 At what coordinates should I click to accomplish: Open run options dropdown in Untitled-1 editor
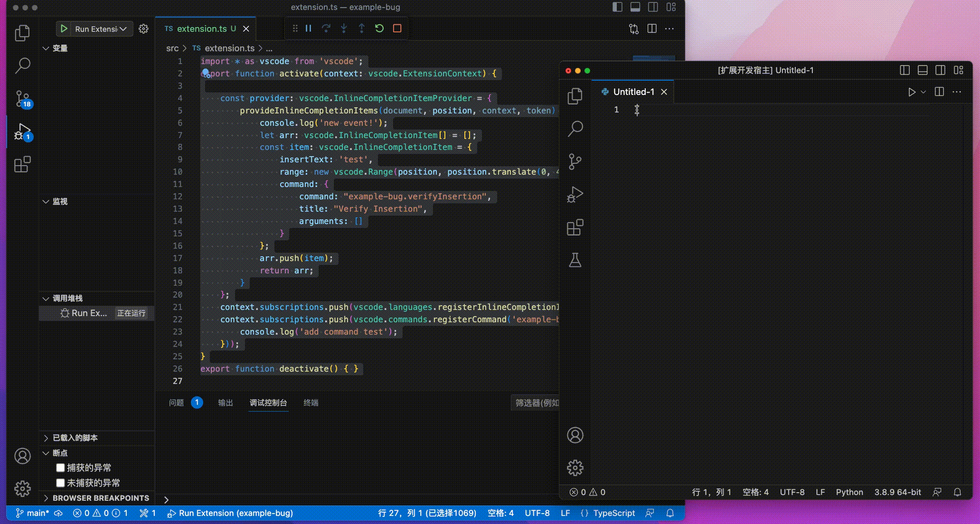(923, 92)
